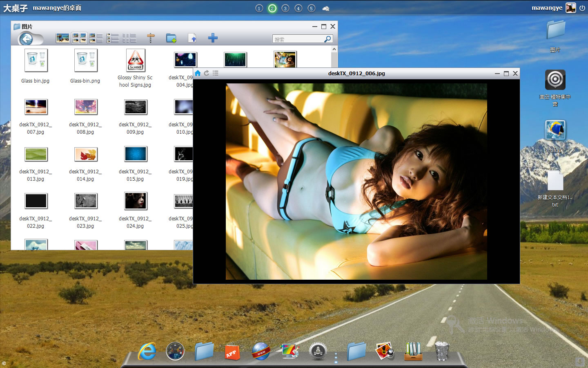Image resolution: width=588 pixels, height=368 pixels.
Task: Open the mawangye user avatar
Action: click(x=571, y=8)
